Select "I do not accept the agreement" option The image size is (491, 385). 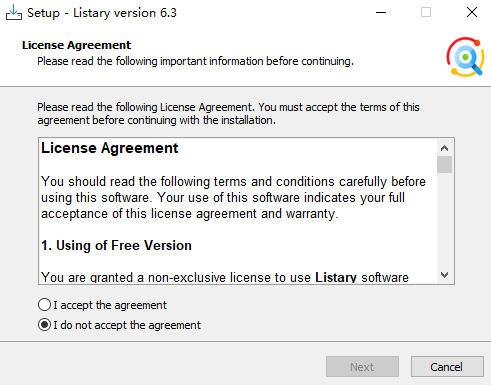44,325
